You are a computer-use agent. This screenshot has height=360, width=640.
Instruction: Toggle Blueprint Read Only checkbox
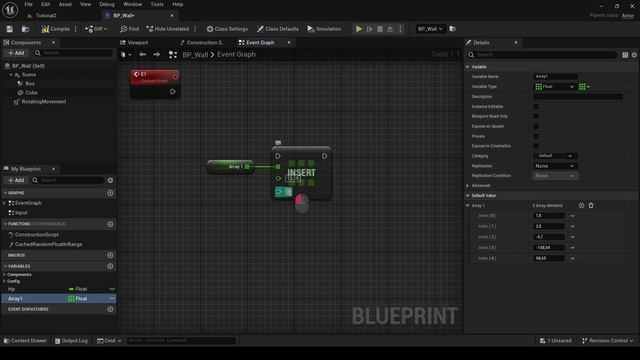tap(536, 116)
